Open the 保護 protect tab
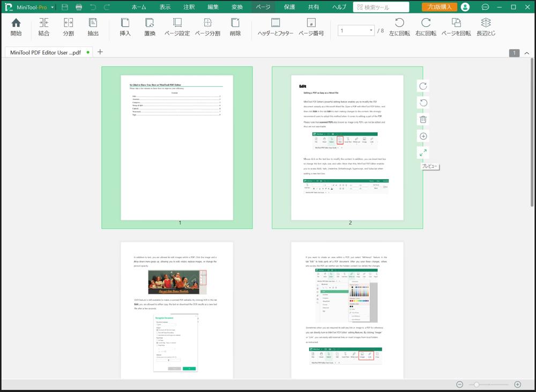536x392 pixels. pos(289,7)
